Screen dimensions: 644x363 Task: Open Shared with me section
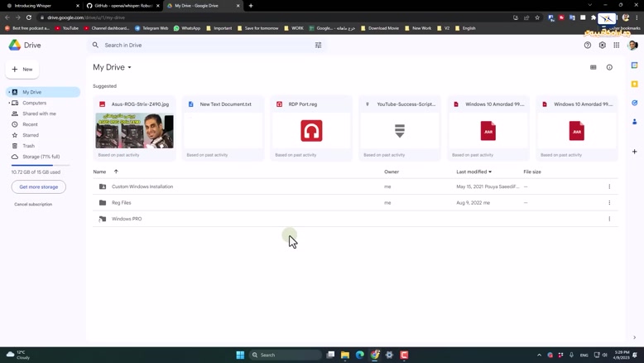[x=39, y=114]
